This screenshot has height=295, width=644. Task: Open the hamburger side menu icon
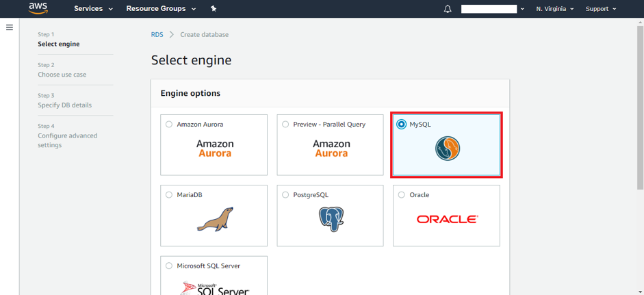[x=10, y=27]
